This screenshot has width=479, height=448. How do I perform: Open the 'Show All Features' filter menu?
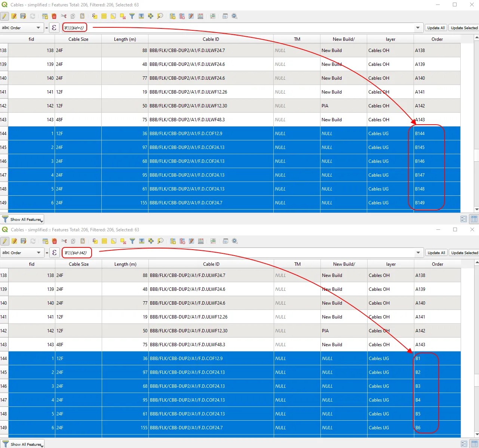(22, 219)
